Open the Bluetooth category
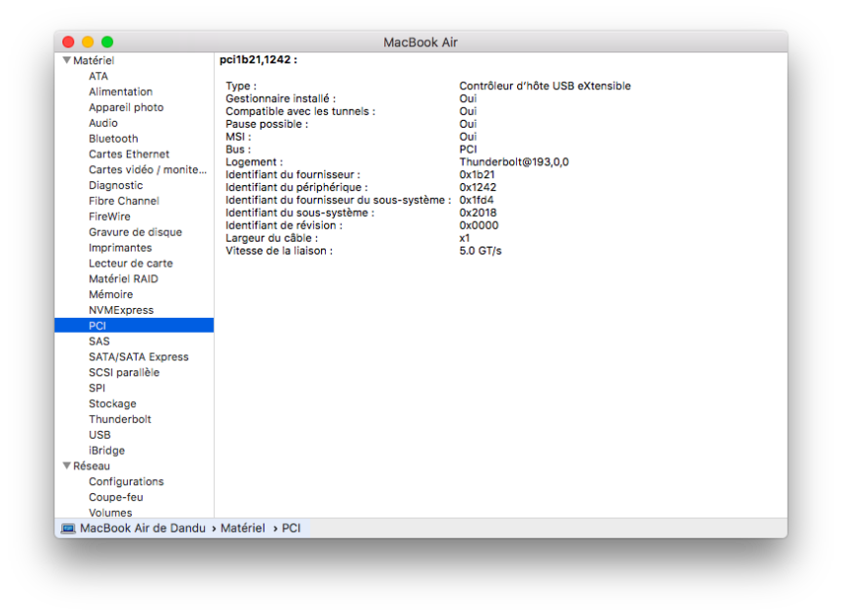 point(113,139)
